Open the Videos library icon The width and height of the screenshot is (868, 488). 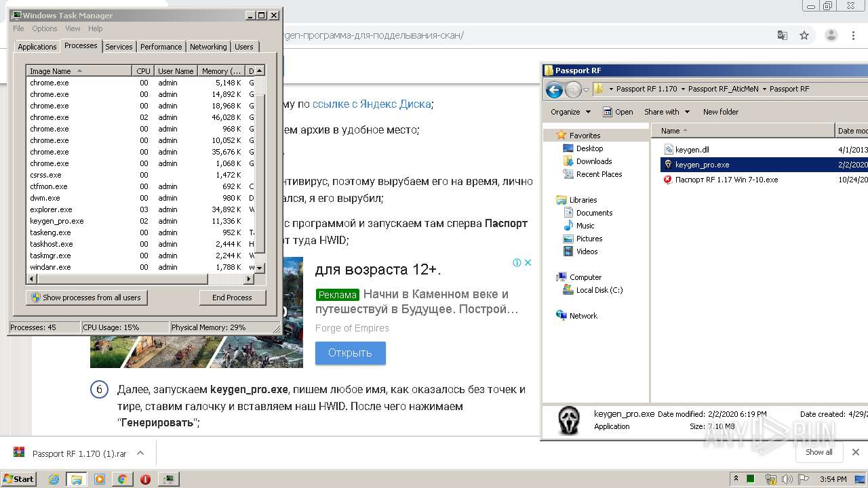[568, 251]
